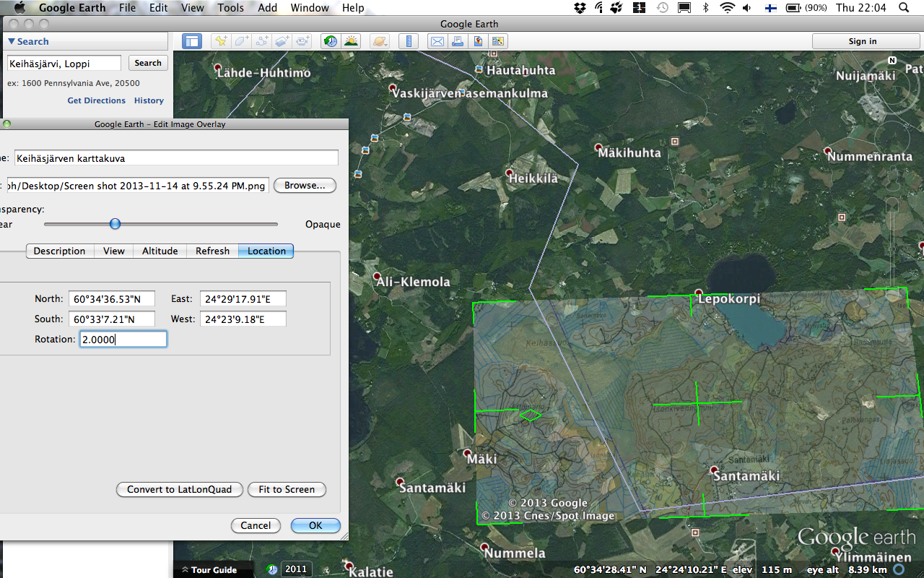Click the battery status icon
924x578 pixels.
tap(793, 8)
